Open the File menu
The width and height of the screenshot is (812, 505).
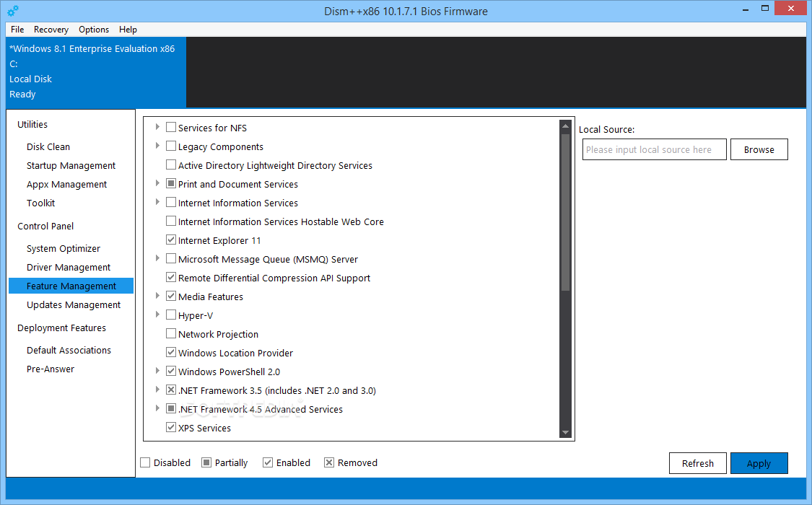pyautogui.click(x=17, y=30)
